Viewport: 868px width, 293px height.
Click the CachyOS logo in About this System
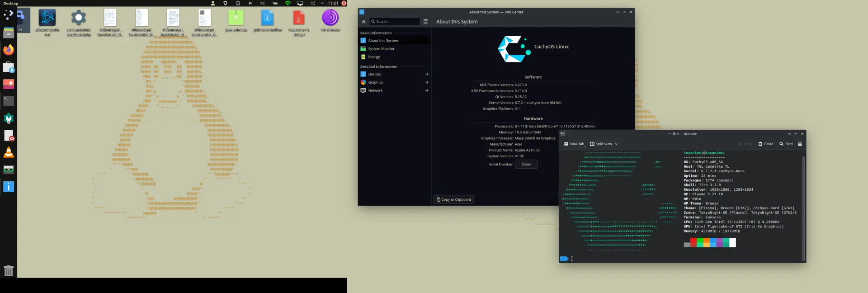[514, 49]
